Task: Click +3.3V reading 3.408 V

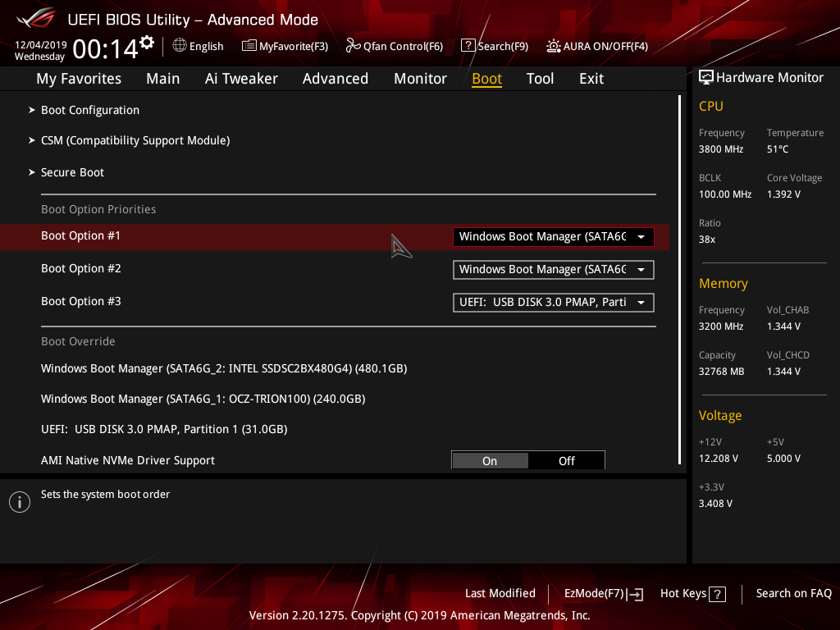Action: [715, 503]
